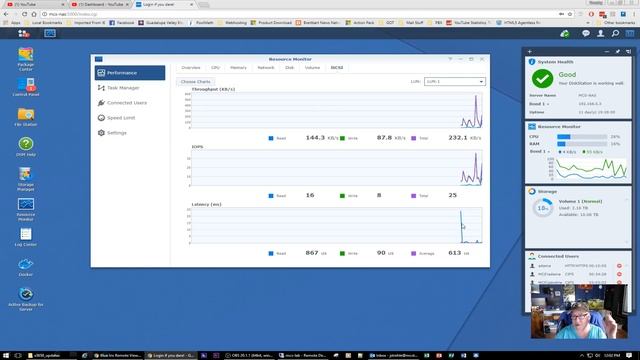Open Connected Users in the sidebar
The image size is (640, 360).
pyautogui.click(x=130, y=103)
